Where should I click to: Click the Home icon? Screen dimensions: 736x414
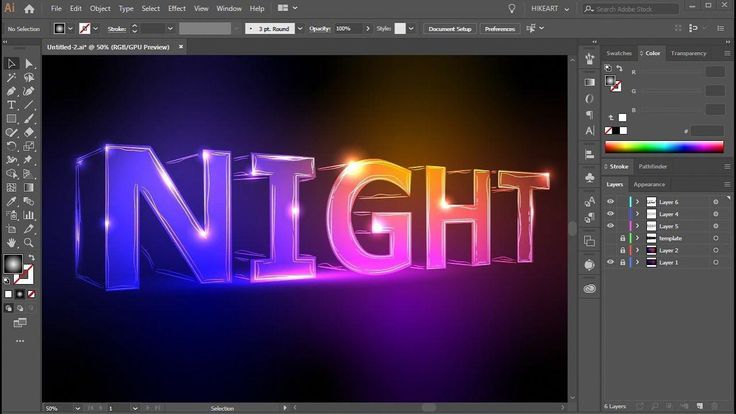(x=29, y=8)
